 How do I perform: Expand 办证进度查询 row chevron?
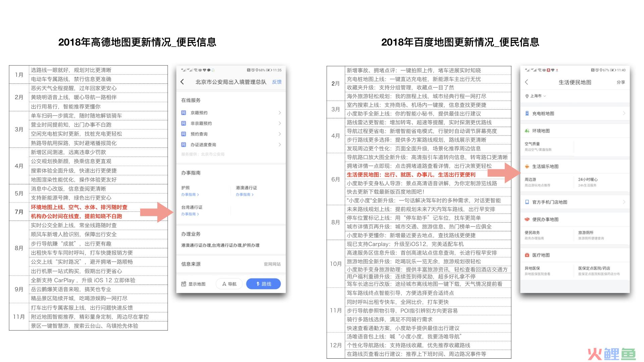point(279,145)
